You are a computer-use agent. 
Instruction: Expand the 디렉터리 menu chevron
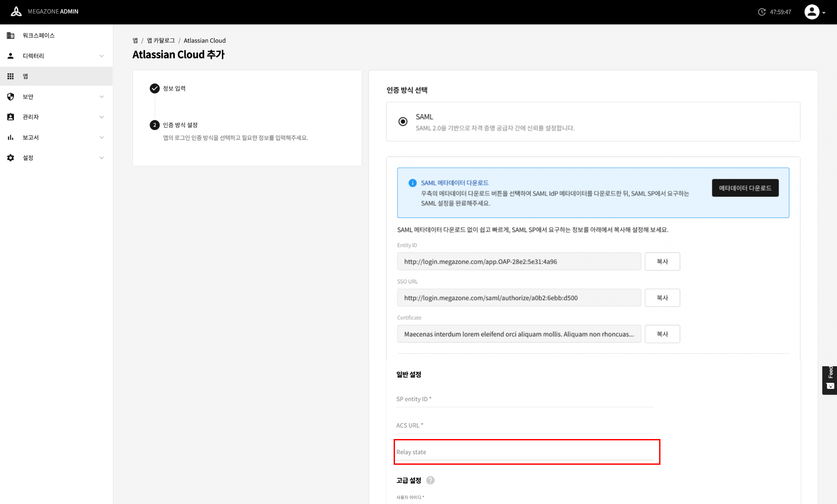coord(102,56)
